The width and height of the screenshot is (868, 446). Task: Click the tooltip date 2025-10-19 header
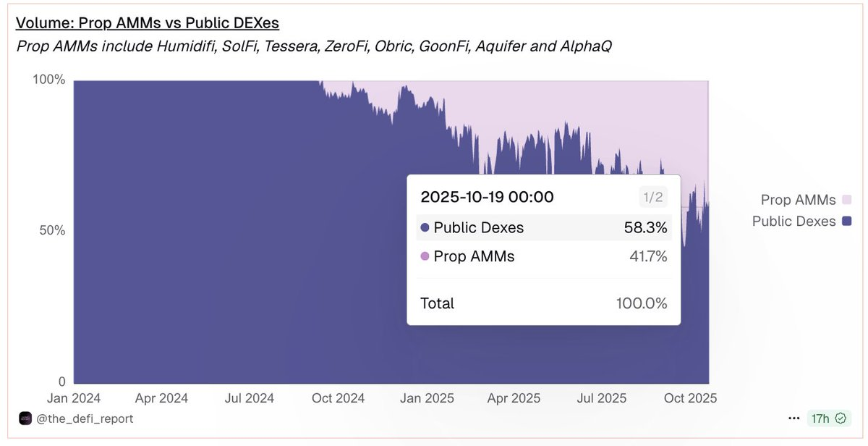pyautogui.click(x=487, y=197)
